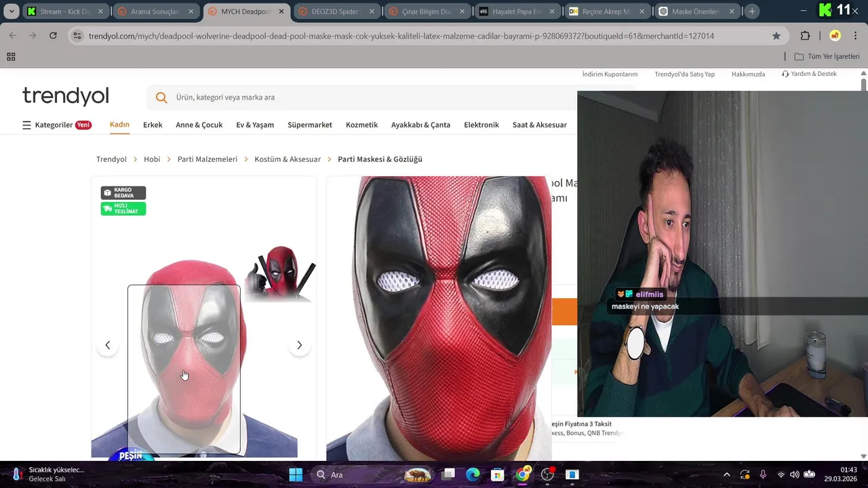Select the Kadın category menu

119,125
